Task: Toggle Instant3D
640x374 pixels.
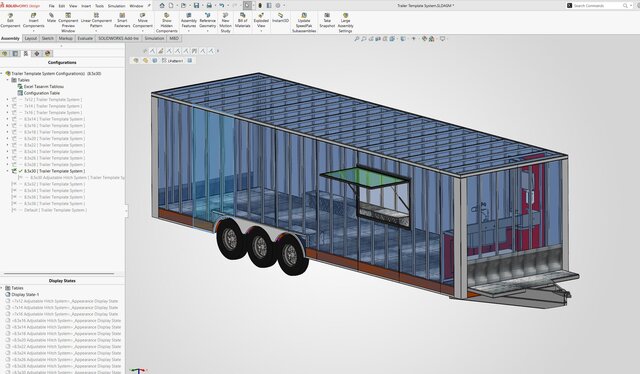Action: coord(280,18)
